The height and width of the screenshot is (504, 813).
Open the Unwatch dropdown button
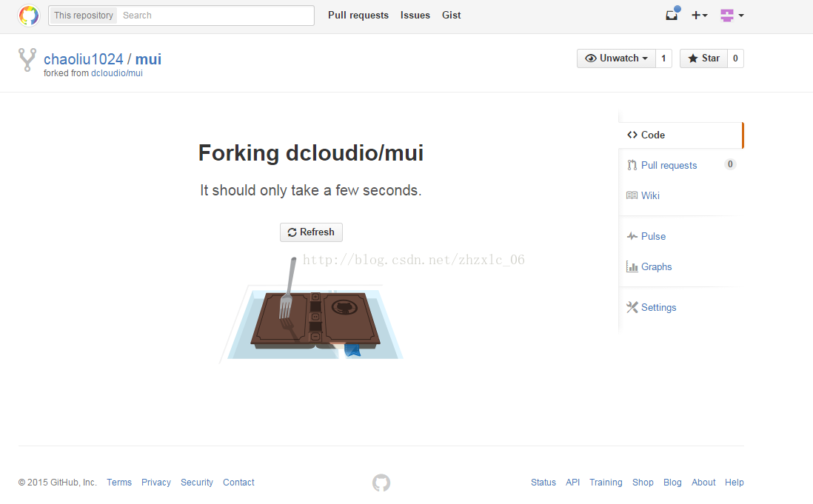[617, 58]
